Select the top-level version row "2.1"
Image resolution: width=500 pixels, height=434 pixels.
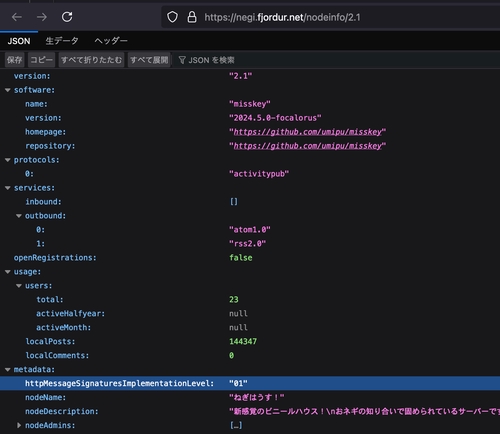tap(250, 76)
